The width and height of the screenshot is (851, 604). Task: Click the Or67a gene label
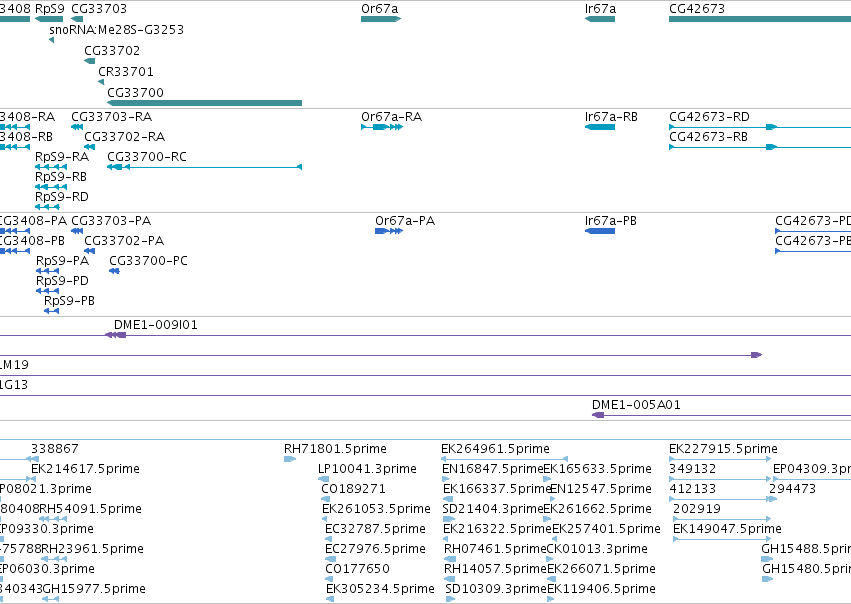click(x=380, y=9)
